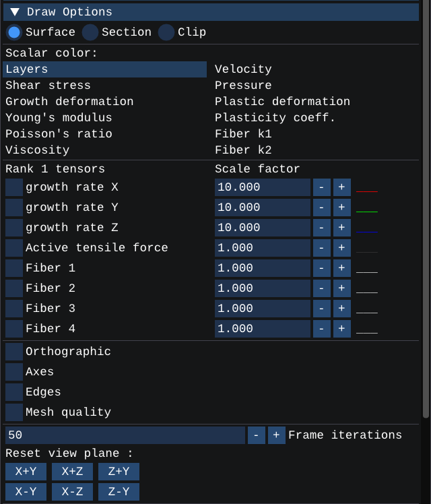This screenshot has width=431, height=504.
Task: Increase Active tensile force scale factor
Action: (342, 248)
